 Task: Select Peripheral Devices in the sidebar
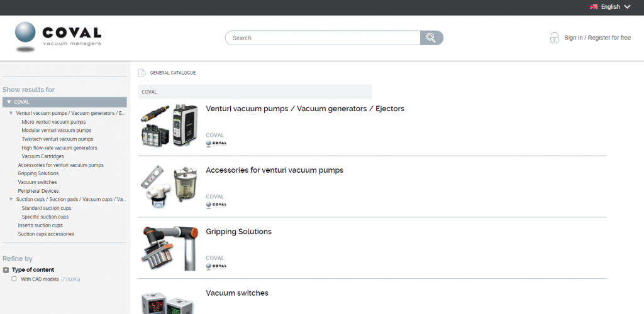click(x=38, y=191)
